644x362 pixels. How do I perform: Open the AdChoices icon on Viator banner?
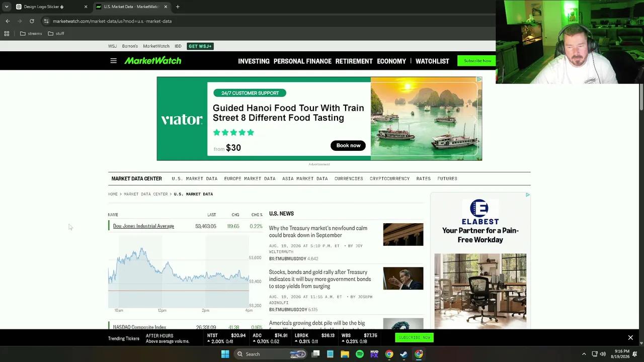479,79
